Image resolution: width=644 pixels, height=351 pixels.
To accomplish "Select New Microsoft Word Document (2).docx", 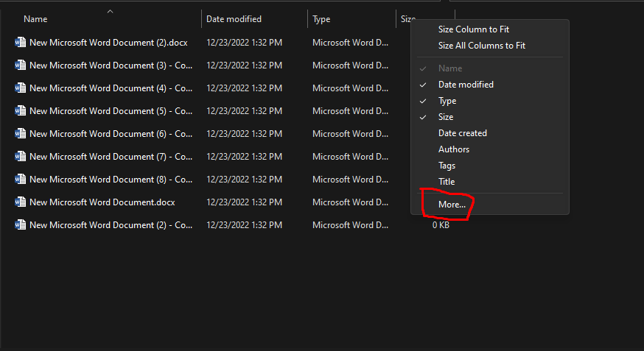I will tap(108, 42).
